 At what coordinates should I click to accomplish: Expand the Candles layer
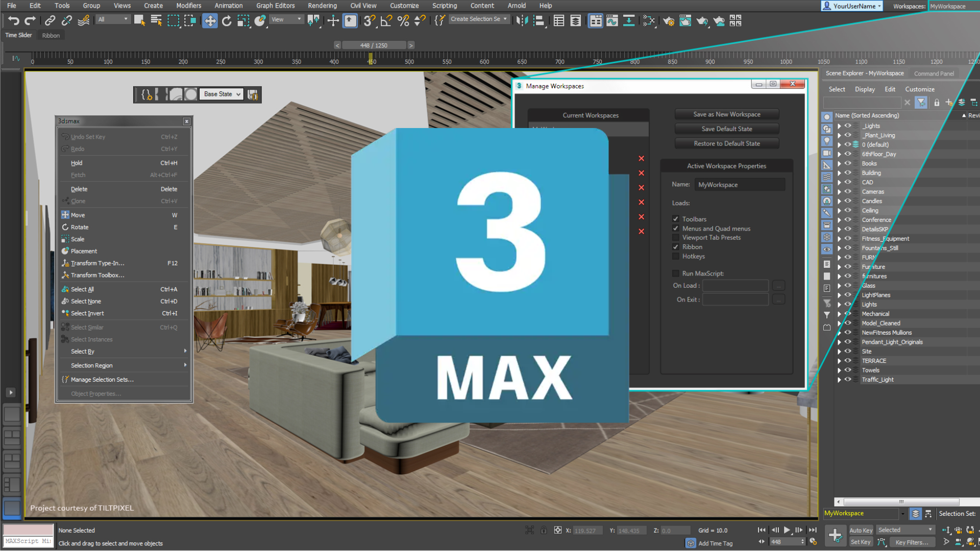pos(839,201)
